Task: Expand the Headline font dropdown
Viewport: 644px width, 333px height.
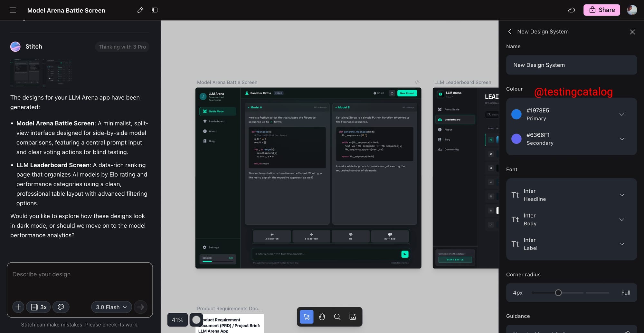Action: tap(622, 195)
